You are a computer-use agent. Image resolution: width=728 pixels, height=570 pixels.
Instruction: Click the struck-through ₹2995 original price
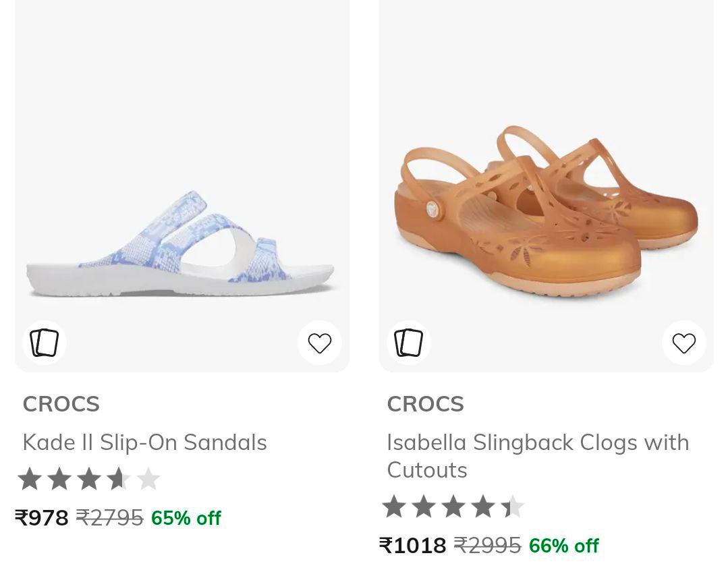[487, 545]
